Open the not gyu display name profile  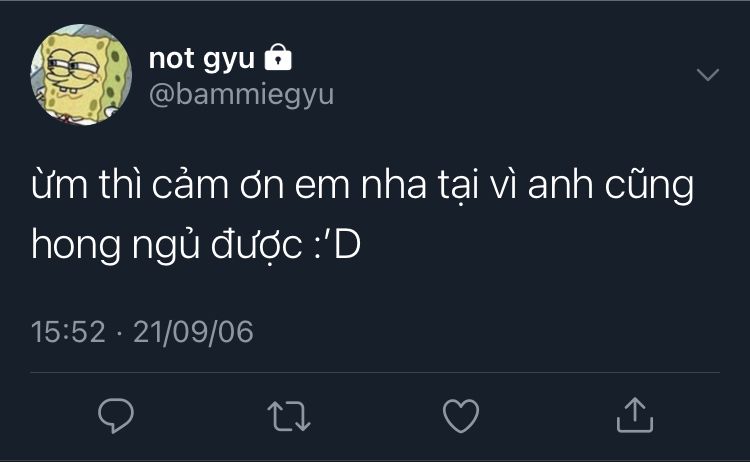201,59
